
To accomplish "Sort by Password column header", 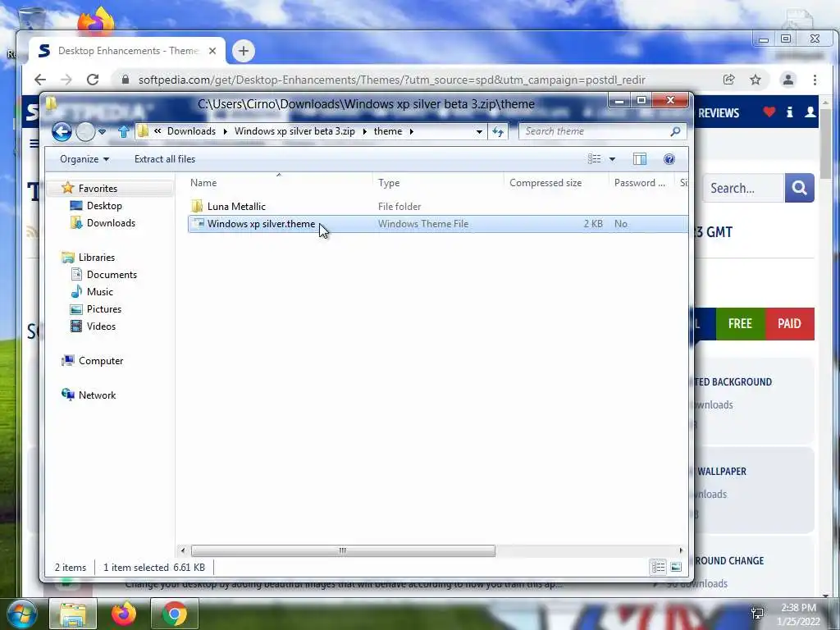I will click(640, 183).
